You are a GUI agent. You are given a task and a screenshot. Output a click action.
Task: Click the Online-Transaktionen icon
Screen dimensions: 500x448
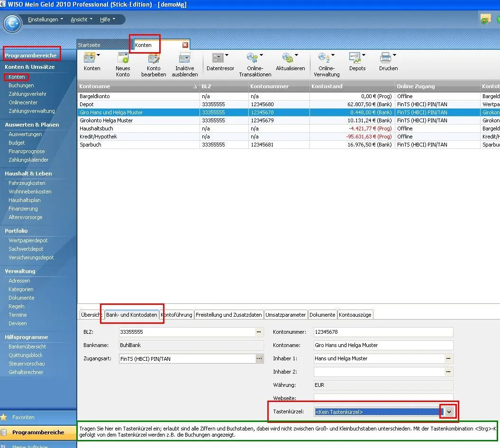[x=253, y=58]
